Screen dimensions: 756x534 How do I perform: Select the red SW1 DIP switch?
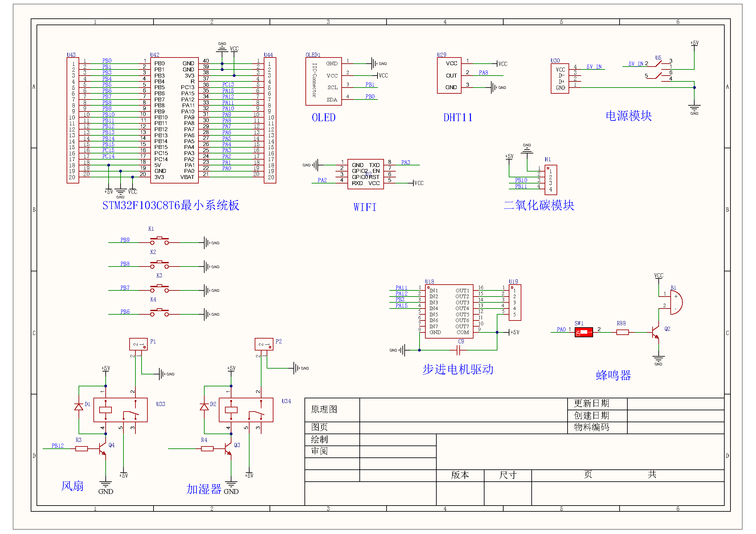pyautogui.click(x=584, y=332)
